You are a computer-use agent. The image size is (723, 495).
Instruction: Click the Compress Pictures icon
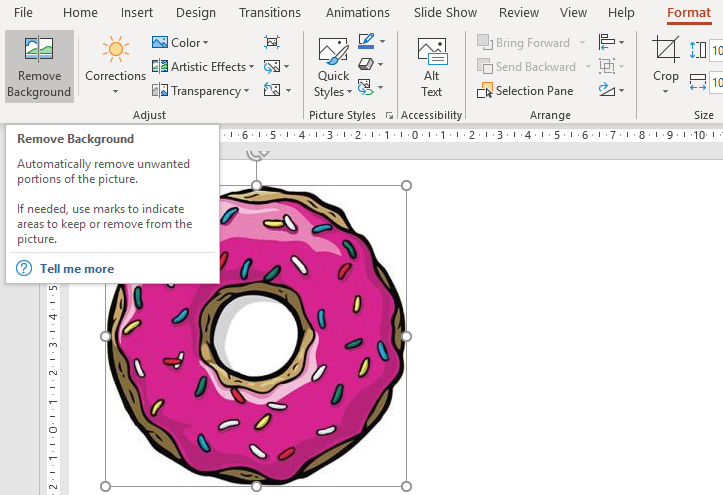[x=272, y=42]
